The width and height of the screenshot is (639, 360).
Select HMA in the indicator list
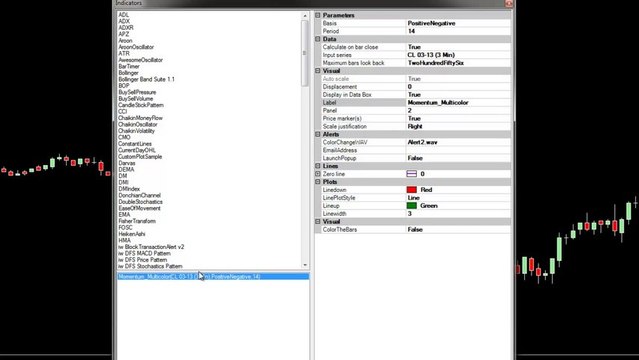click(124, 241)
